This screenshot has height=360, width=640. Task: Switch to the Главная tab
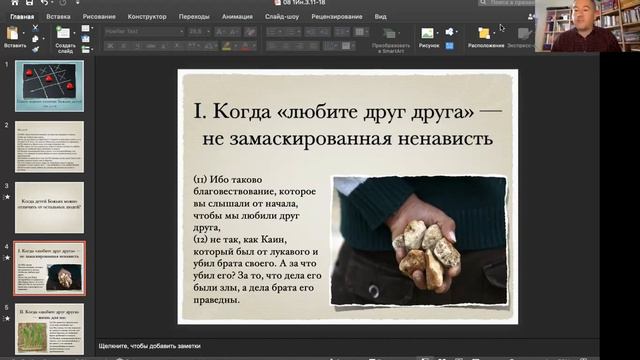pos(22,17)
